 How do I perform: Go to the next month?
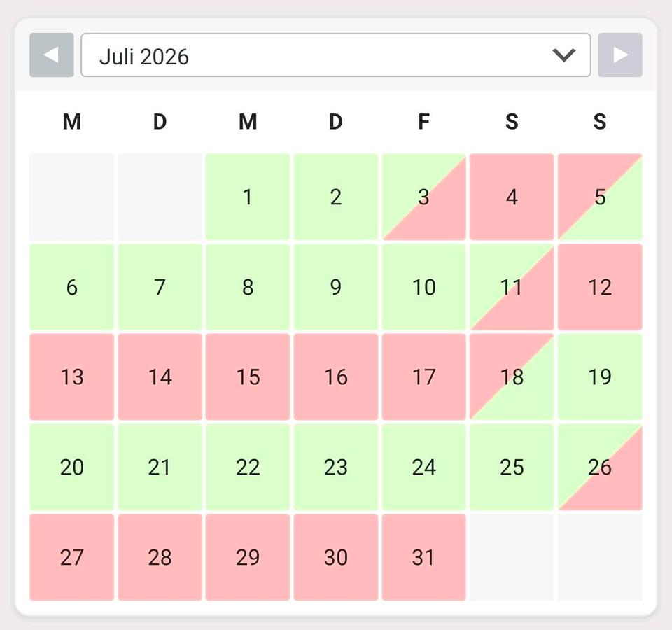[x=620, y=55]
